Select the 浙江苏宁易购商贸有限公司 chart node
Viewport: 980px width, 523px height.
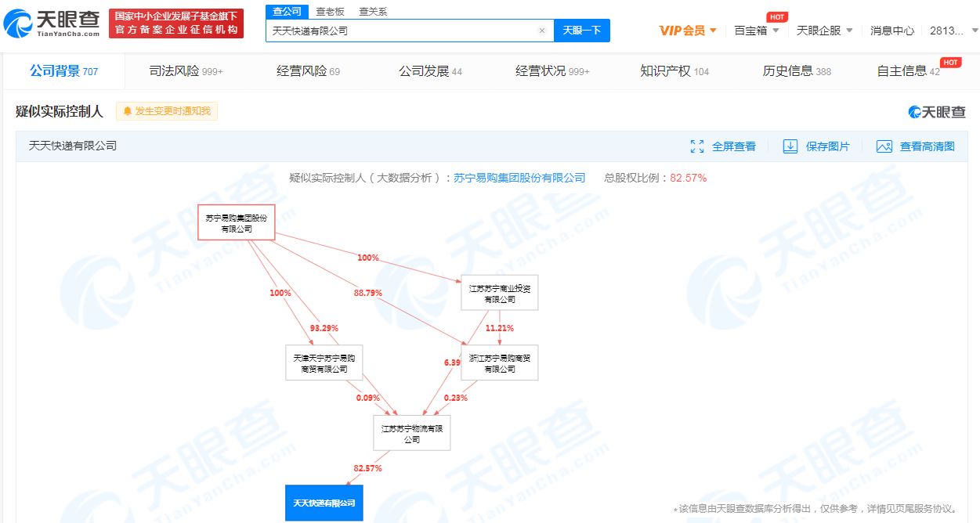tap(499, 362)
